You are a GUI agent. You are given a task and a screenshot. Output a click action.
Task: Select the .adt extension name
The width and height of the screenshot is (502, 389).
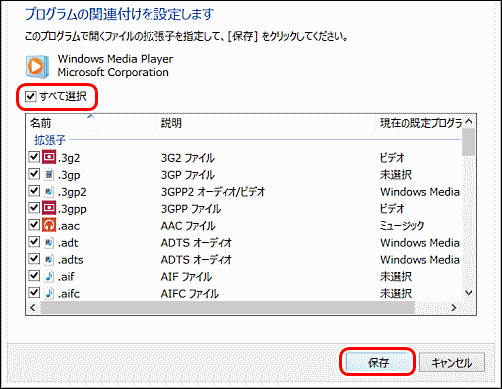click(x=68, y=243)
